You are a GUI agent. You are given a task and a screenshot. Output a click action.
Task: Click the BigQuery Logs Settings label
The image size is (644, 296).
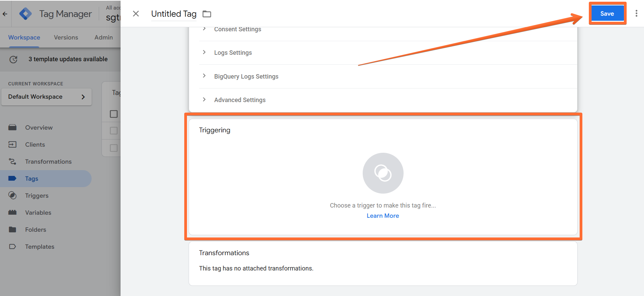[246, 77]
